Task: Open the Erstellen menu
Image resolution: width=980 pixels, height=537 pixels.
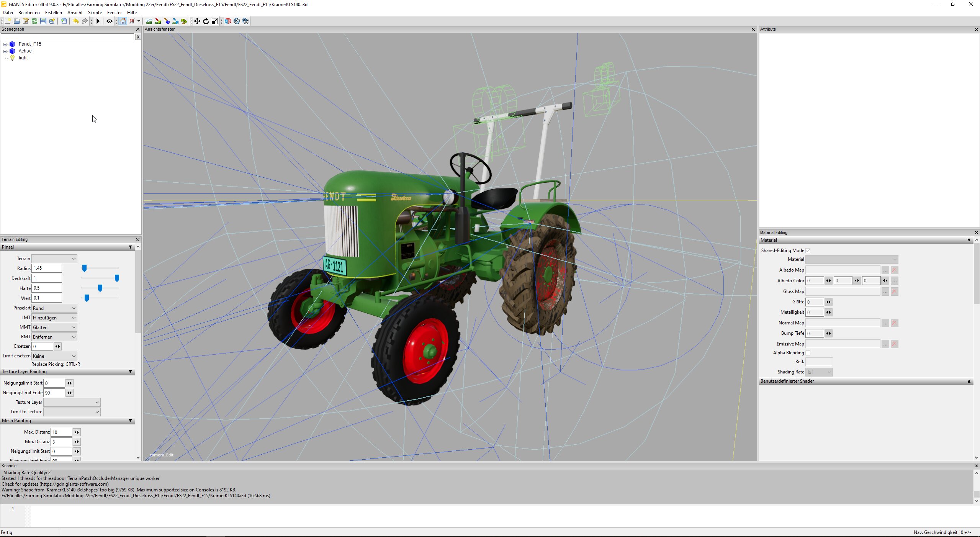Action: [53, 13]
